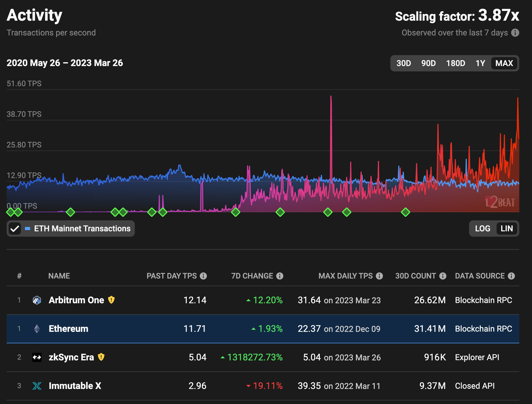This screenshot has height=404, width=532.
Task: Select the MAX time range
Action: tap(504, 63)
